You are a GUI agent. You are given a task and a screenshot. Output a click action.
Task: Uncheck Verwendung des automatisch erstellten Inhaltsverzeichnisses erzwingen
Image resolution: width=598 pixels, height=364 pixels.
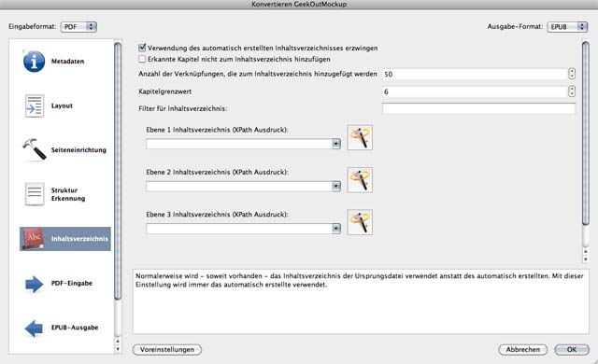tap(142, 48)
